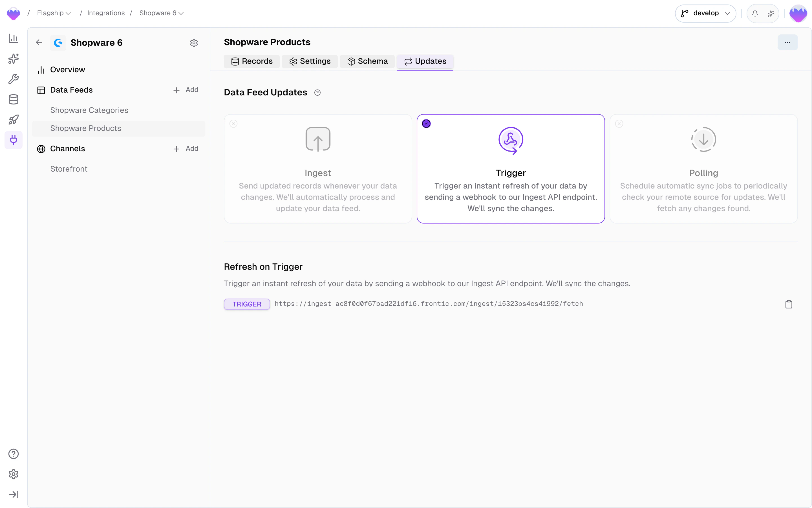Click the Data Feeds section label
812x508 pixels.
click(x=71, y=90)
